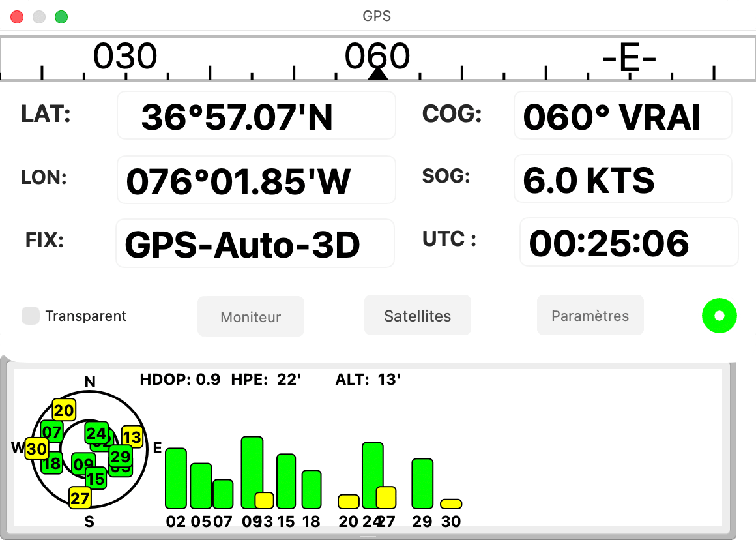Image resolution: width=756 pixels, height=540 pixels.
Task: Select satellite 09 marker in sky view
Action: click(82, 464)
